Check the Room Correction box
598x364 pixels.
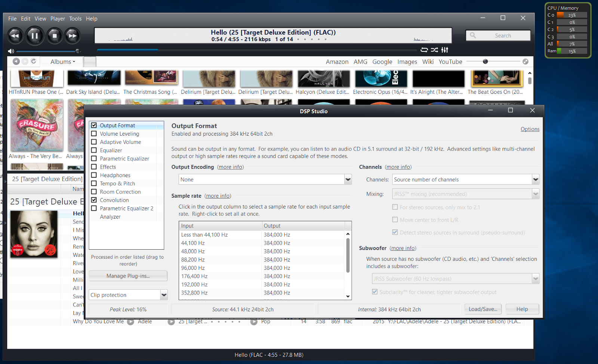94,192
